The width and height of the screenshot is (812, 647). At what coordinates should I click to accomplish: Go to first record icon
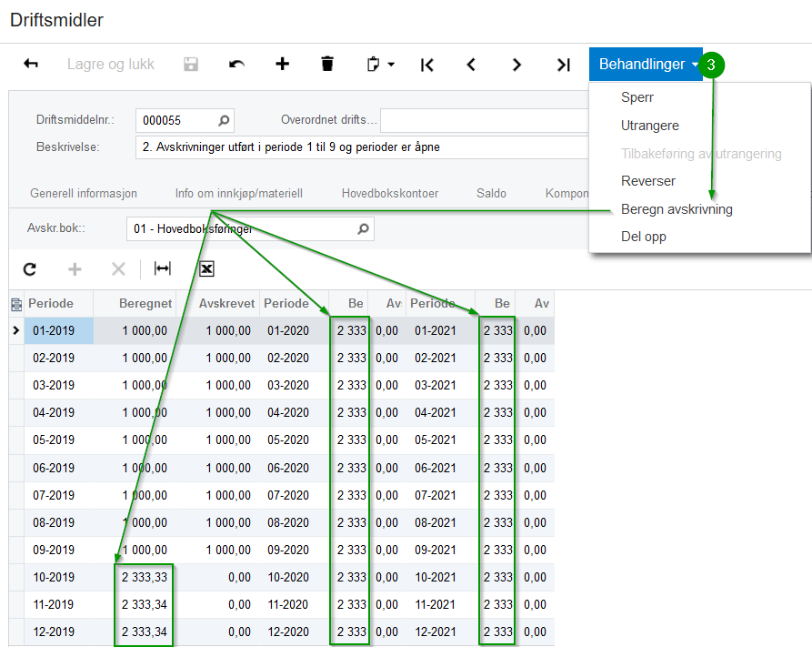coord(426,65)
